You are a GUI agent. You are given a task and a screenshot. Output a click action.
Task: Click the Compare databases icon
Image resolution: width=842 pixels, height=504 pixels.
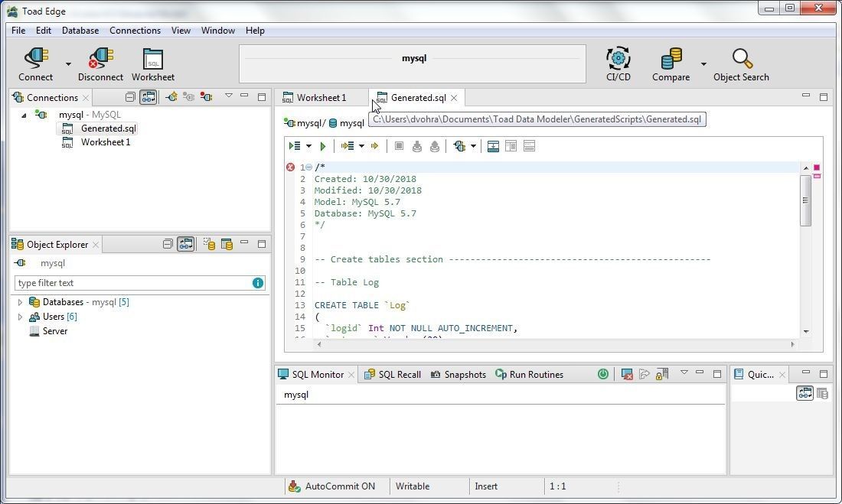(671, 64)
